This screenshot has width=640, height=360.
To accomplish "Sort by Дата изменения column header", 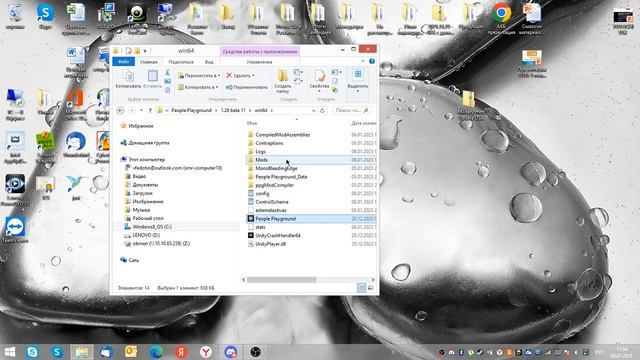I will pos(363,123).
